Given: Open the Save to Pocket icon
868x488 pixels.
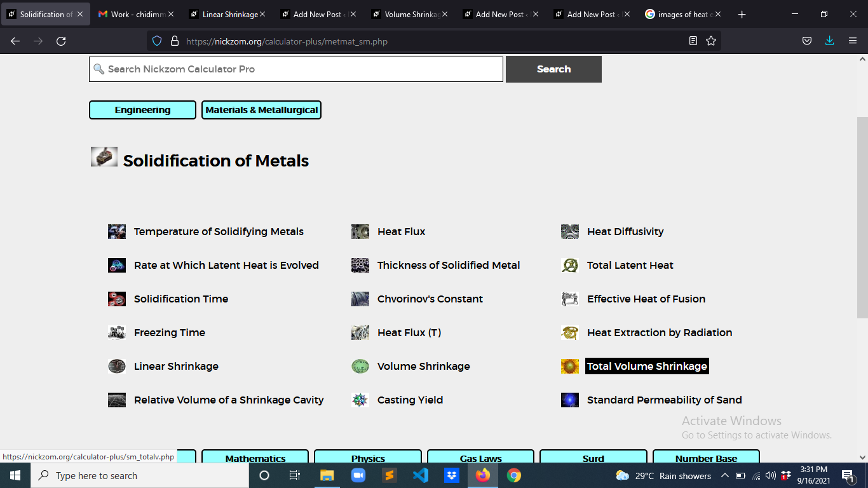Looking at the screenshot, I should click(806, 41).
